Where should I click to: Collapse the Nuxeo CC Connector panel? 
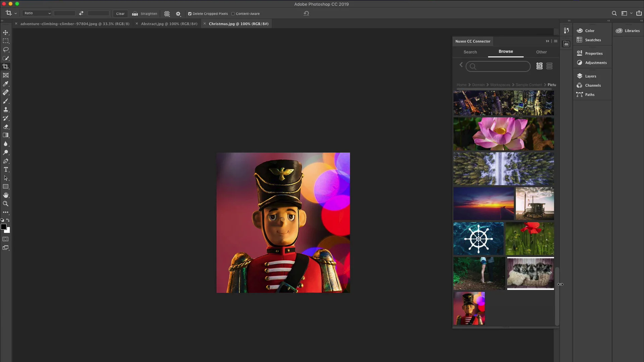(x=547, y=41)
